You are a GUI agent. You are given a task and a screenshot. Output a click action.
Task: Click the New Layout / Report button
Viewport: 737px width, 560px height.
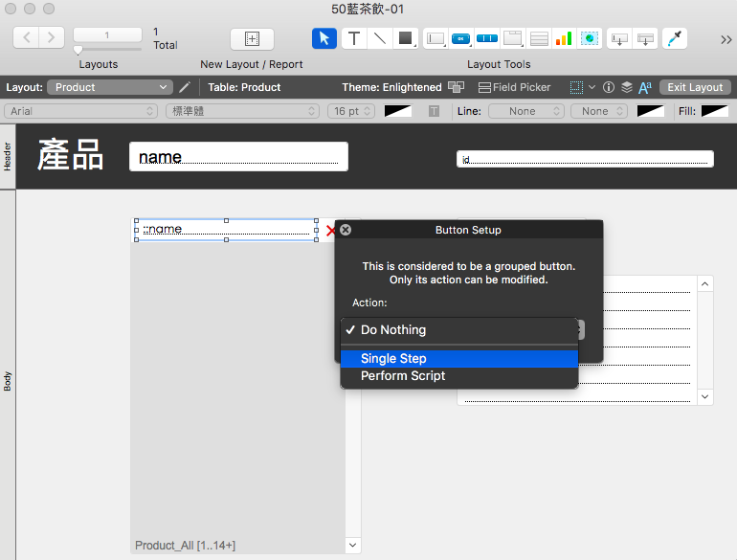click(252, 38)
